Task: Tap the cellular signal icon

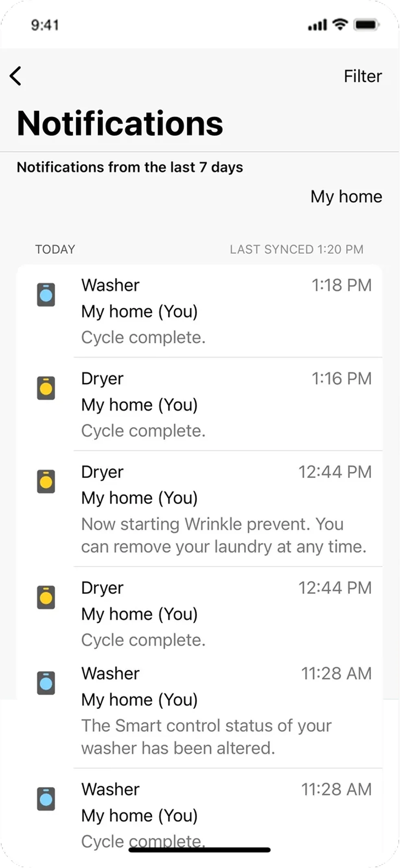Action: [x=317, y=26]
